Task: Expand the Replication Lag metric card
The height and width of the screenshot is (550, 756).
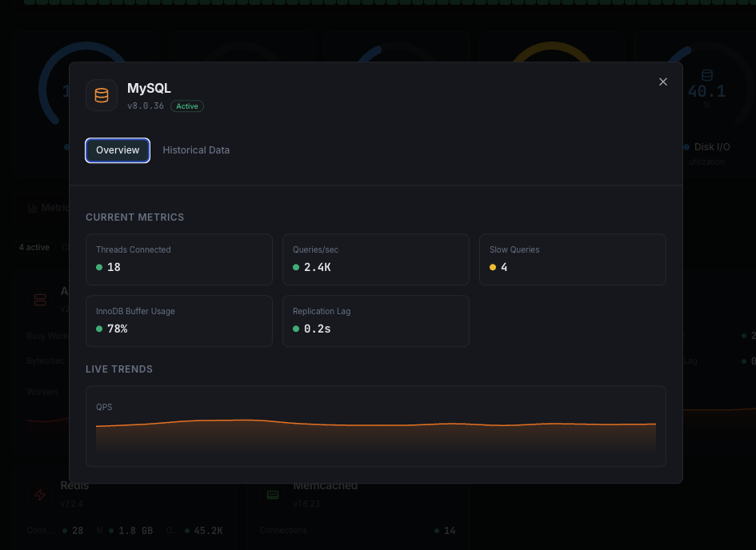Action: tap(376, 321)
